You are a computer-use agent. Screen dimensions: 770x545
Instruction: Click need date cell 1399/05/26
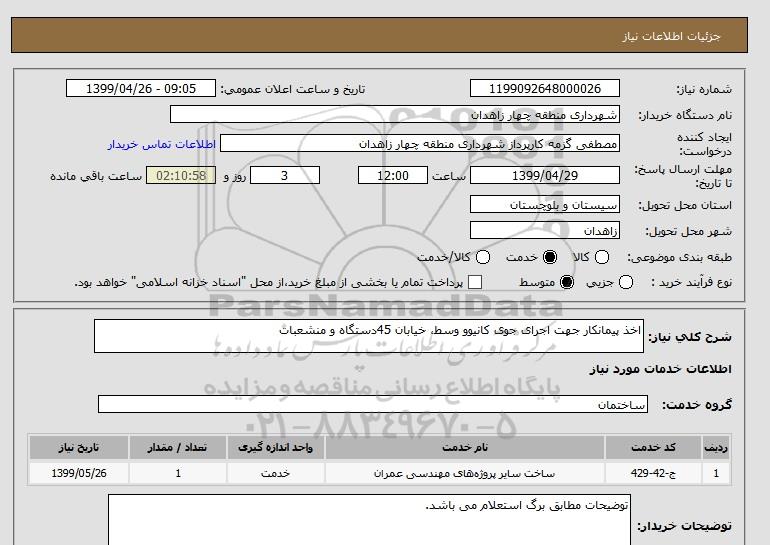[x=79, y=473]
